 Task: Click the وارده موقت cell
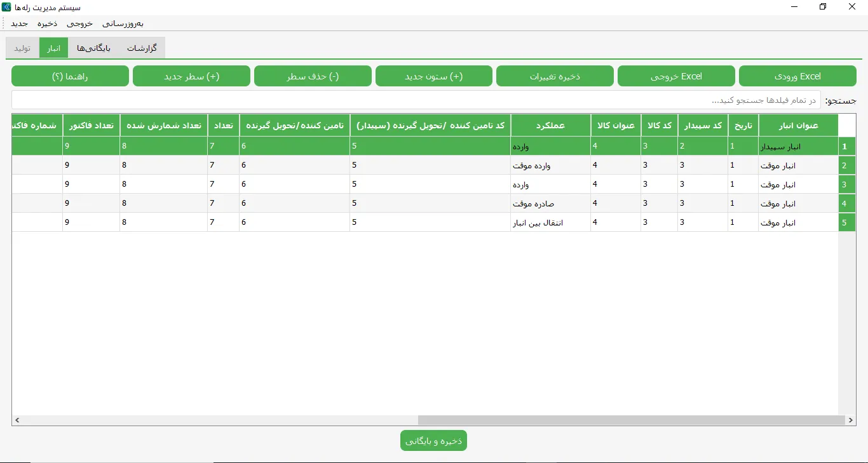pos(551,165)
